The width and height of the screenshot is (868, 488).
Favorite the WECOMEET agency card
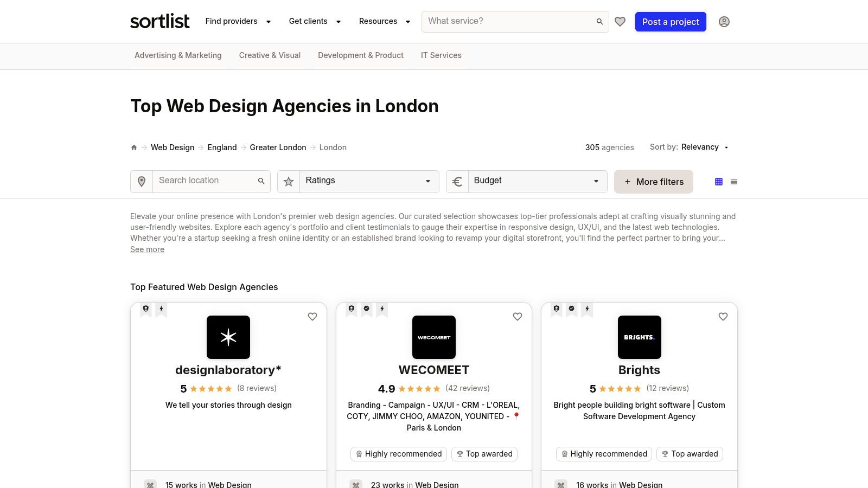coord(518,317)
